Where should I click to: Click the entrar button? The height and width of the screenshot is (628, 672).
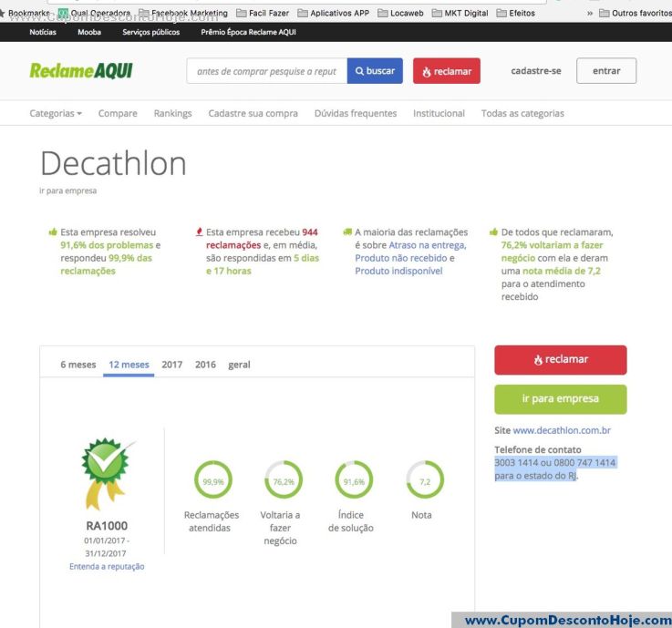pos(606,71)
